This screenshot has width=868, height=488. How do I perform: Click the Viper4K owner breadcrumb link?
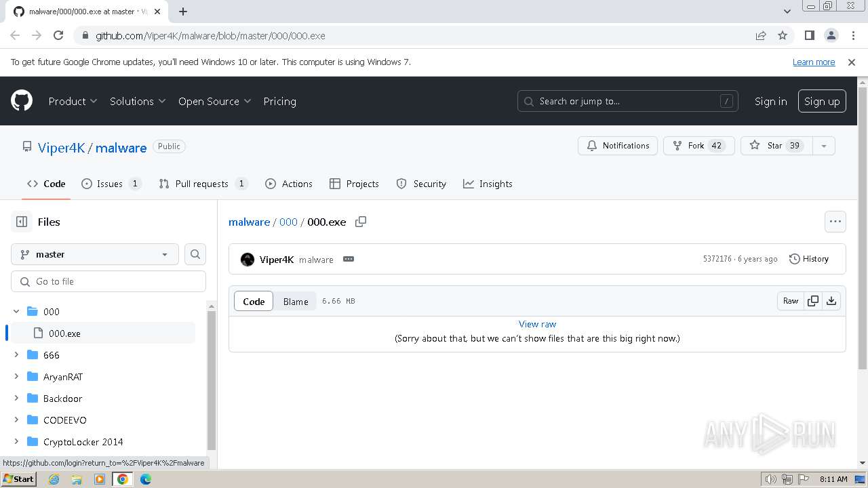tap(61, 148)
